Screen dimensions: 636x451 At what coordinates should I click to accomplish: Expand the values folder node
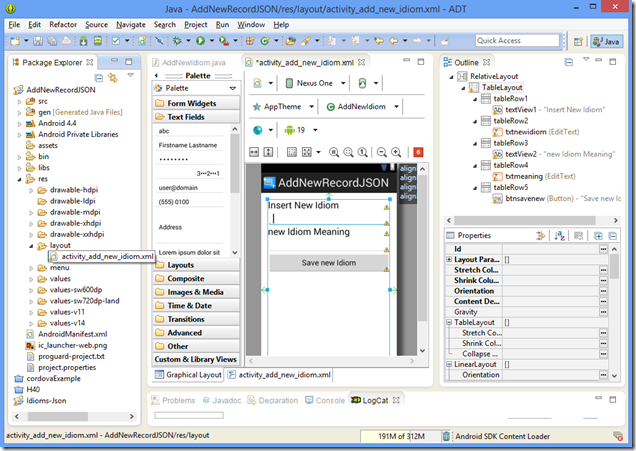point(31,279)
